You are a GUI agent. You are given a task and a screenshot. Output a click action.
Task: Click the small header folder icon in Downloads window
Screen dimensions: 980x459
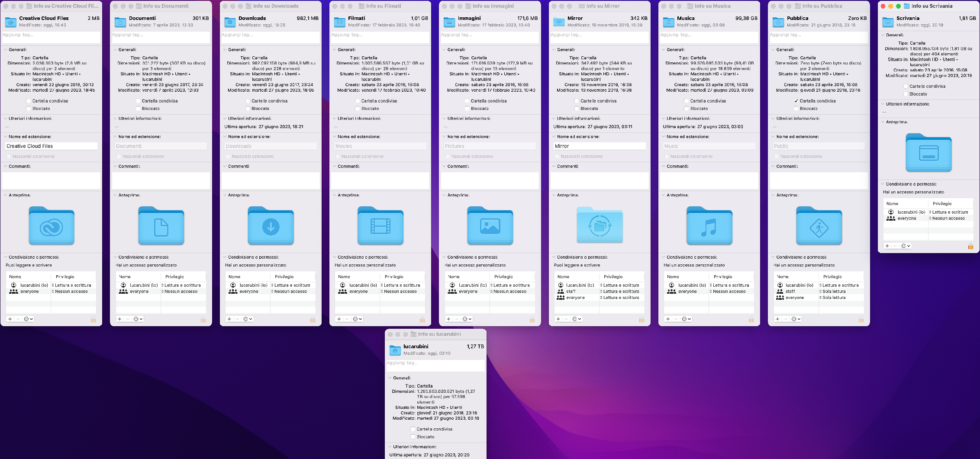coord(230,22)
